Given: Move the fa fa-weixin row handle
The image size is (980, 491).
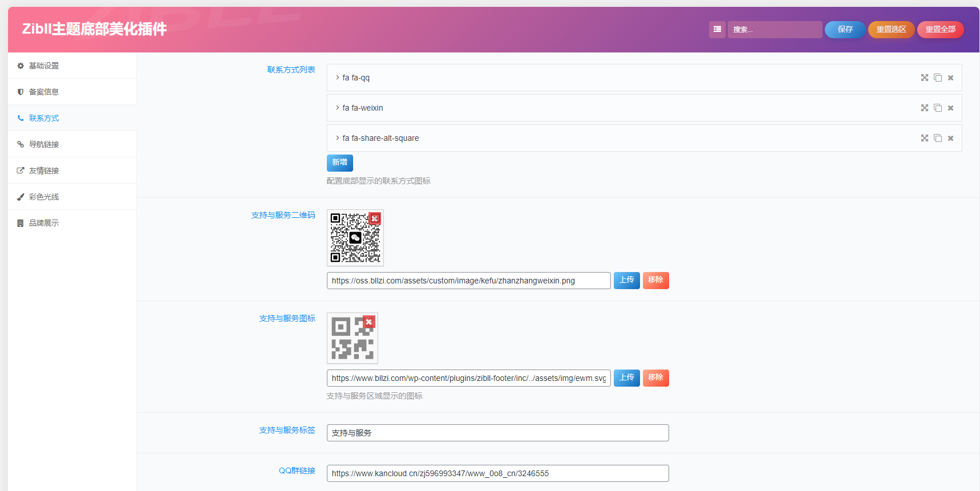Looking at the screenshot, I should (925, 108).
